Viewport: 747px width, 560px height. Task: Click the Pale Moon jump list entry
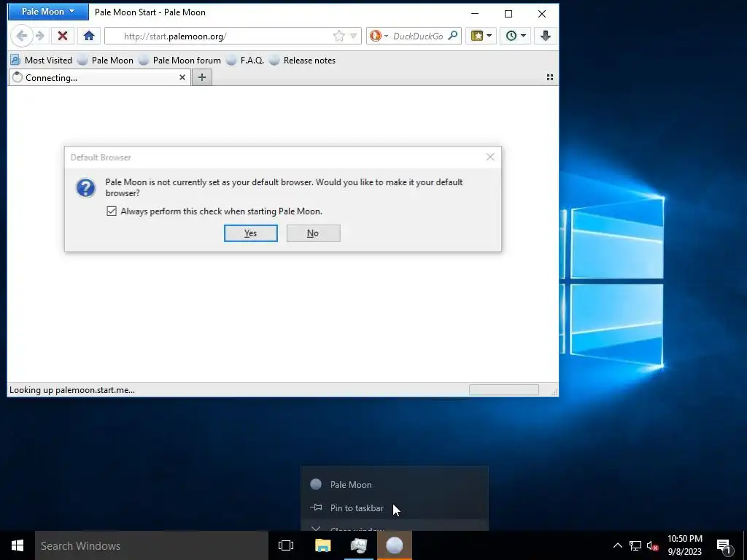click(x=395, y=485)
